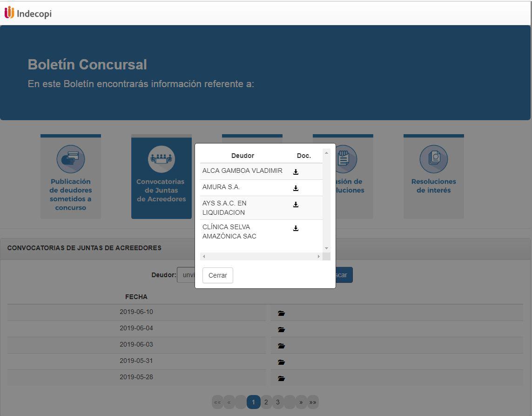This screenshot has height=416, width=532.
Task: Open the Resoluciones de interés section
Action: point(433,177)
